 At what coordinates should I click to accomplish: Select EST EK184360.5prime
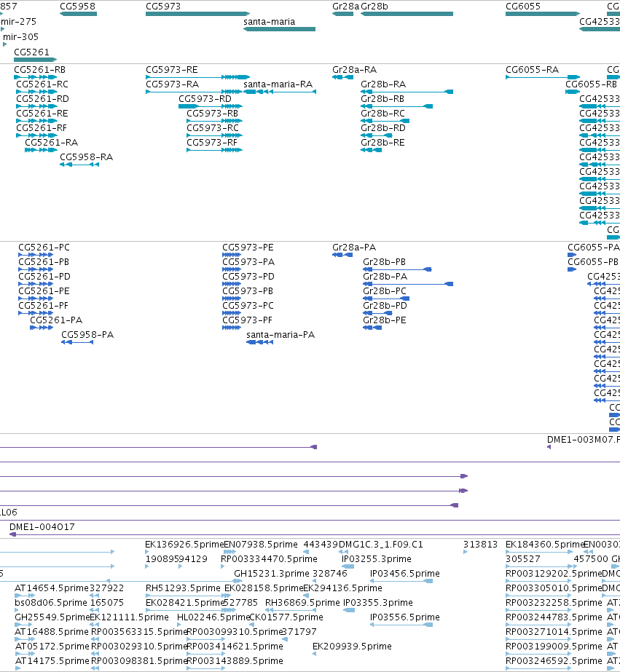[545, 545]
